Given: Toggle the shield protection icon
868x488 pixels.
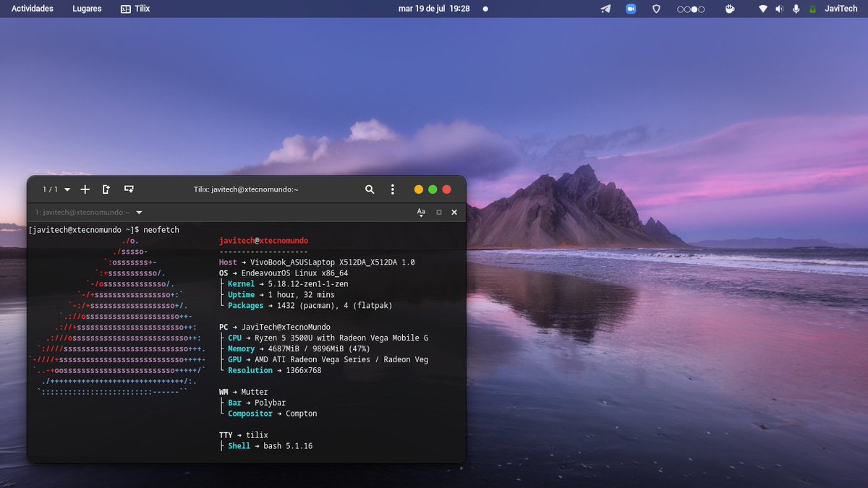Looking at the screenshot, I should coord(656,9).
